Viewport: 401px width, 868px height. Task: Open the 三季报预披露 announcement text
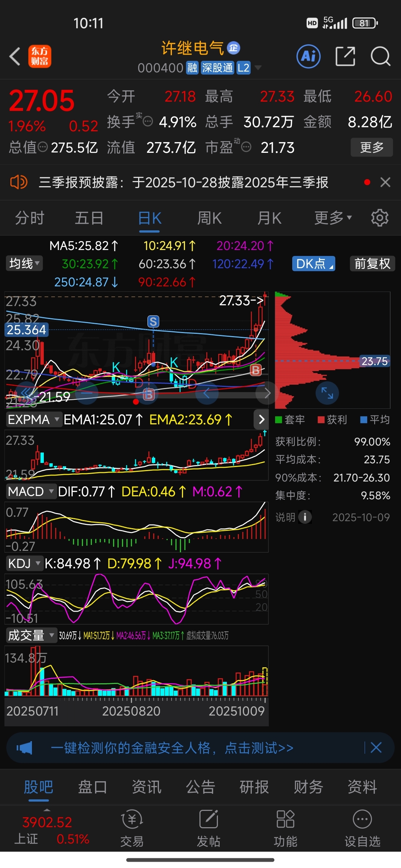pos(183,182)
